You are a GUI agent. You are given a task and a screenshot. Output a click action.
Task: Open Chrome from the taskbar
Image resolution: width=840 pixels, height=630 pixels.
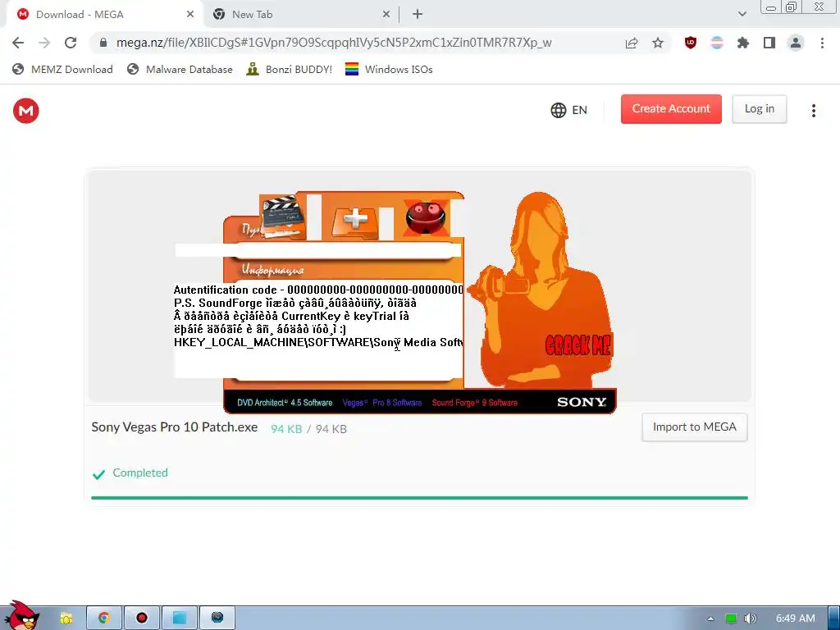point(104,618)
